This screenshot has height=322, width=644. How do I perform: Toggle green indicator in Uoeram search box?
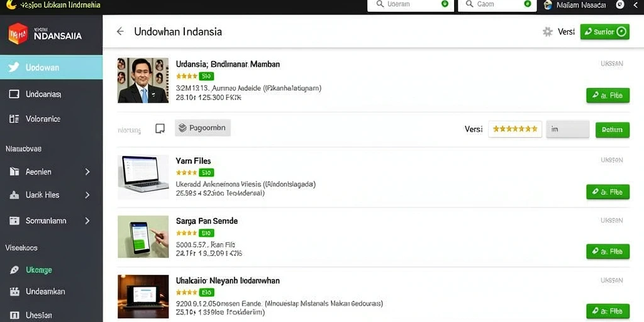[445, 4]
